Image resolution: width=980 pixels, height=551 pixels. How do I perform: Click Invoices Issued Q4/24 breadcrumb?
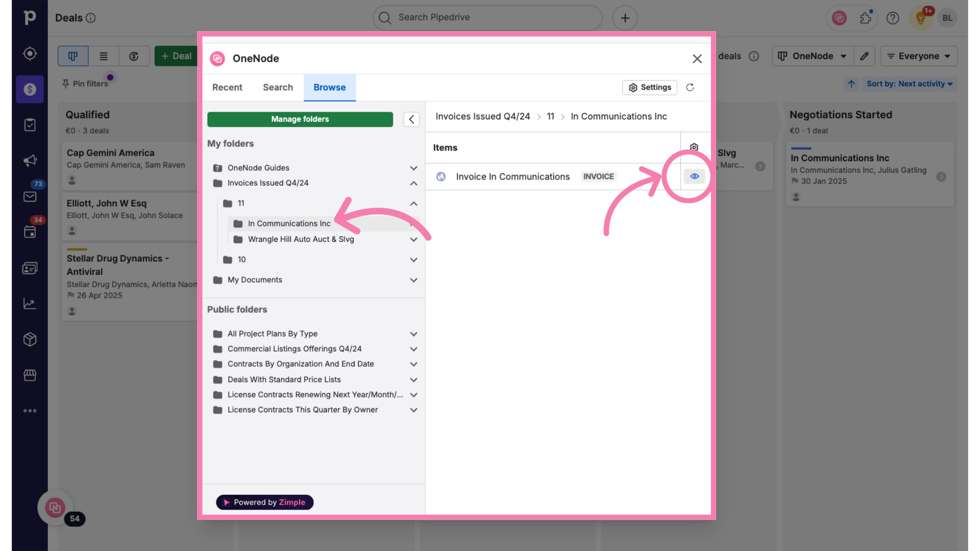(483, 116)
